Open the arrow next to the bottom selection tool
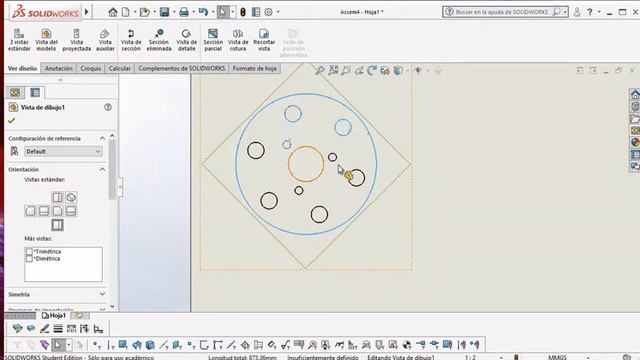The width and height of the screenshot is (640, 360). coord(69,345)
